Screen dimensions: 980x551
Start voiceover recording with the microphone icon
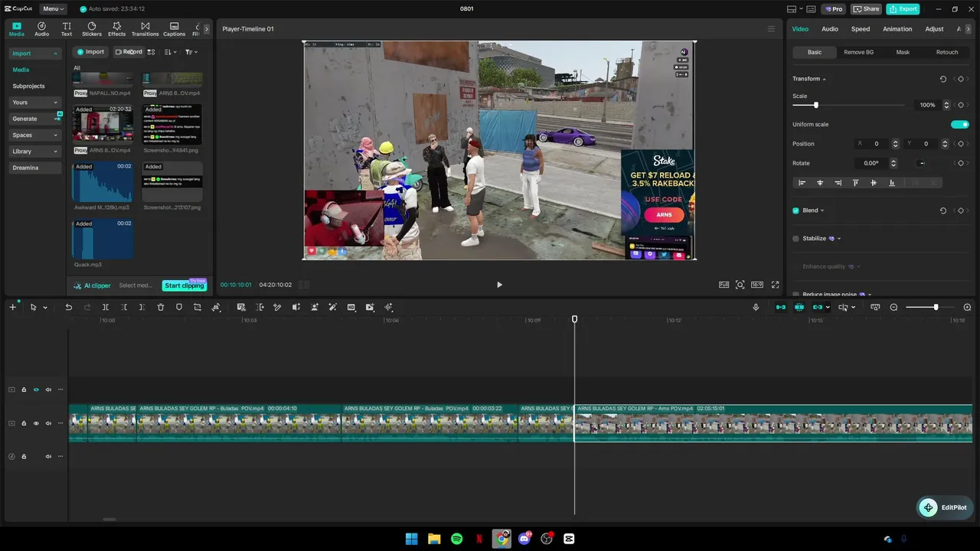pos(756,307)
